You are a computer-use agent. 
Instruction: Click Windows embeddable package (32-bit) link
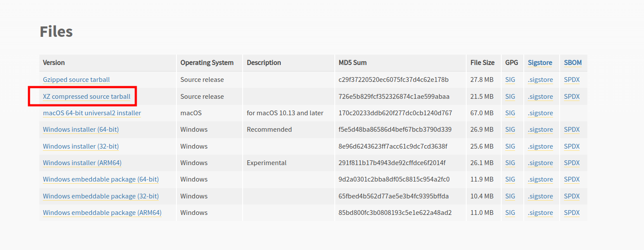point(101,196)
